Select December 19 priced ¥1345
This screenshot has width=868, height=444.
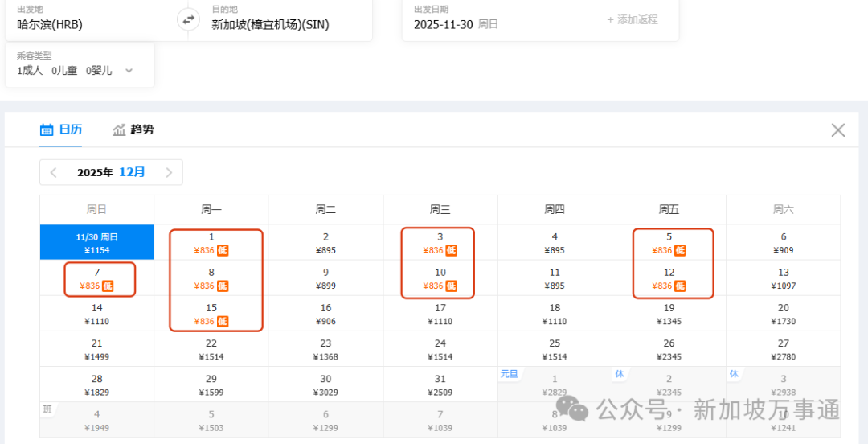tap(669, 313)
